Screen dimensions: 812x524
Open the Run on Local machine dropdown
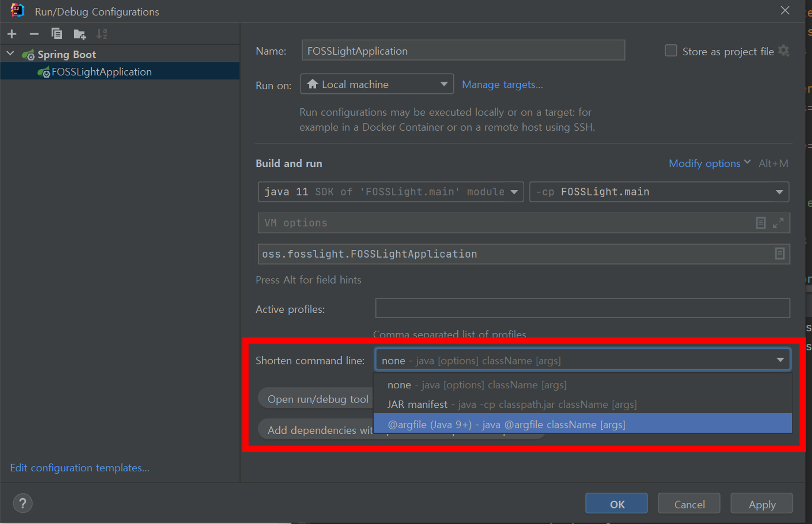377,84
